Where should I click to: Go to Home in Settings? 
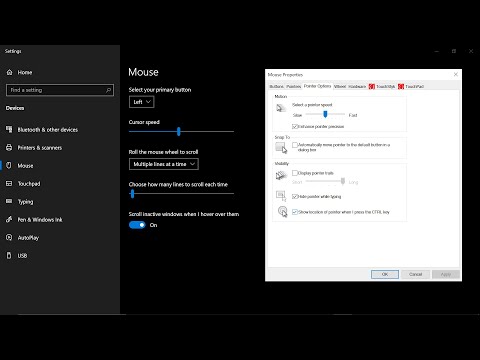(25, 72)
